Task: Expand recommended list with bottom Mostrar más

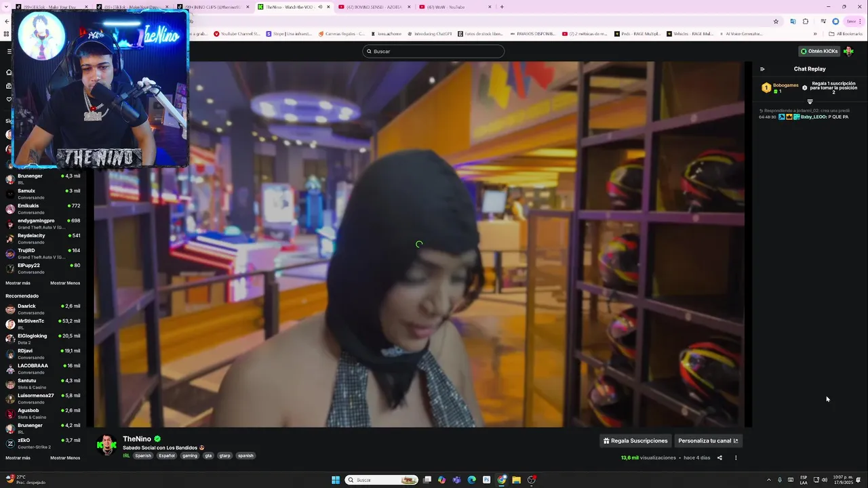Action: click(18, 458)
